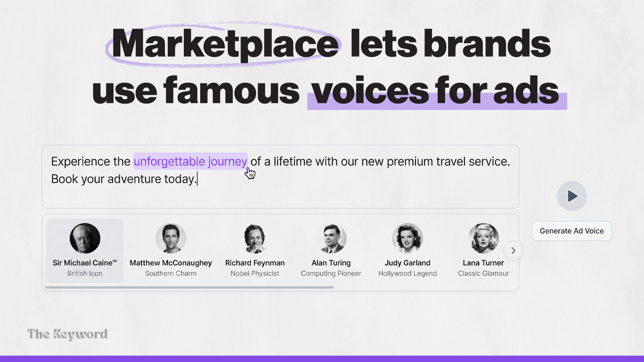Viewport: 644px width, 362px height.
Task: Click inside the ad script text field
Action: [280, 177]
